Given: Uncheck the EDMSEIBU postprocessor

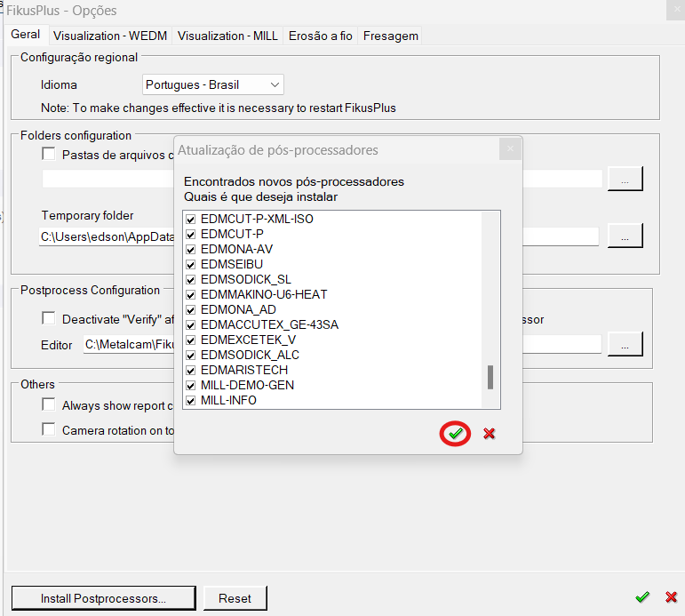Looking at the screenshot, I should pos(190,264).
